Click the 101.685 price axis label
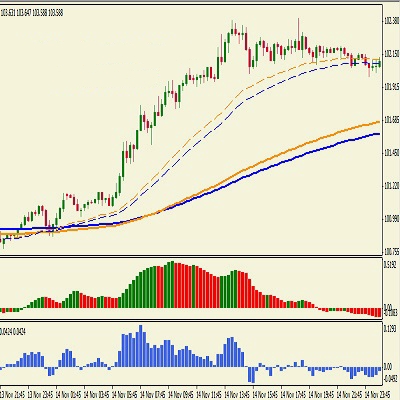This screenshot has width=400, height=400. [392, 120]
